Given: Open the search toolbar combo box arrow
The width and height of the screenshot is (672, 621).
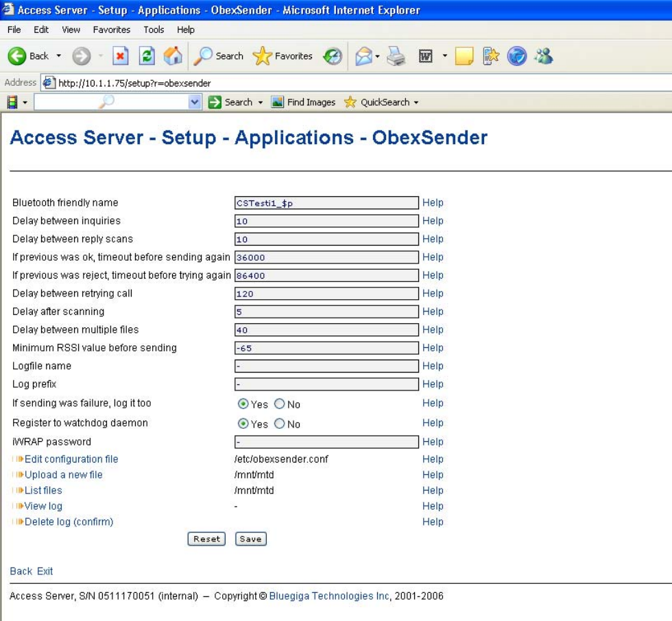Looking at the screenshot, I should click(195, 102).
